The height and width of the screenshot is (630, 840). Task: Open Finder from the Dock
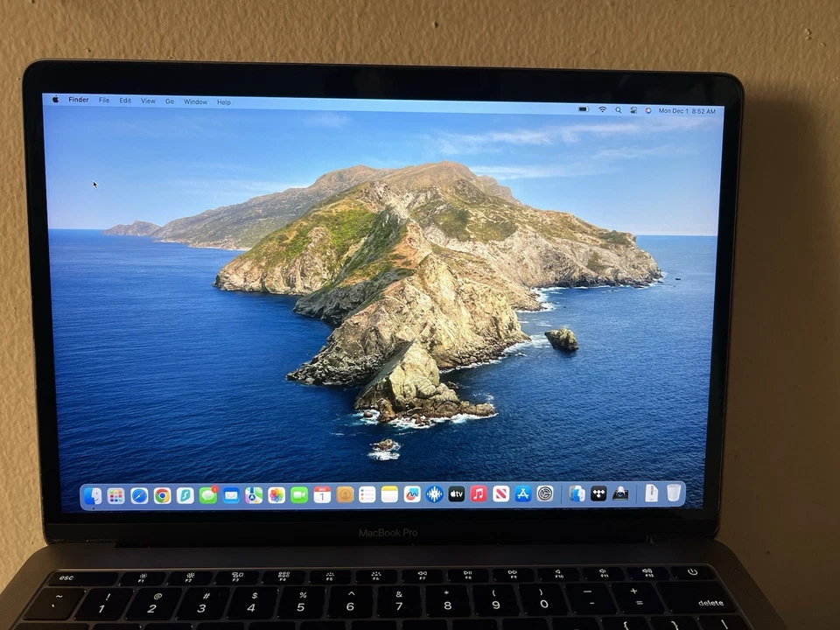93,494
